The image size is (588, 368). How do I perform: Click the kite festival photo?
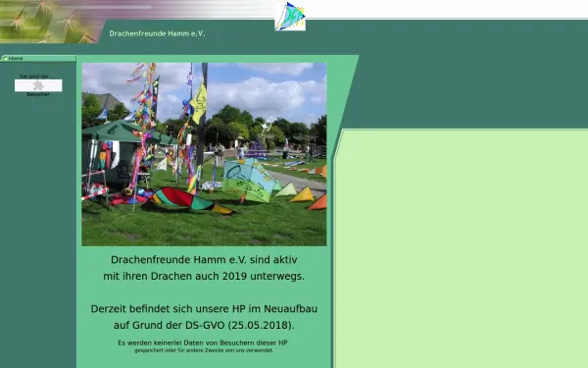point(204,154)
